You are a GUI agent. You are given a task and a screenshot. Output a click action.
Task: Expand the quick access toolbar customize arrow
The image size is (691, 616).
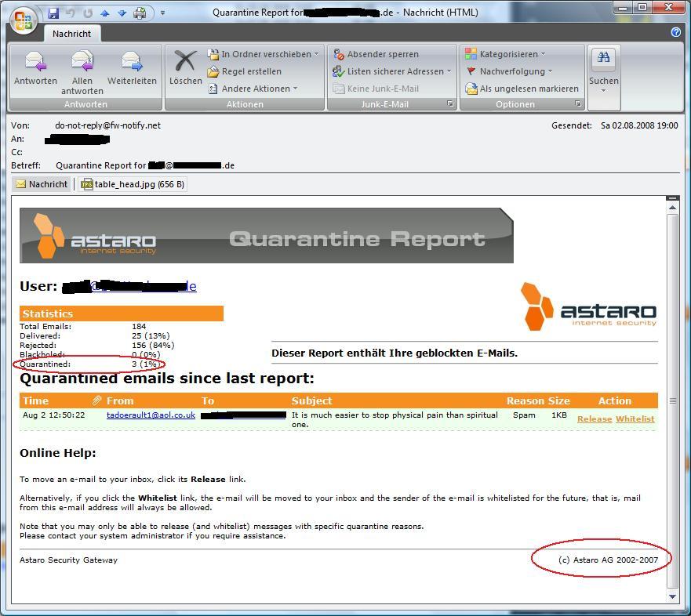pyautogui.click(x=162, y=13)
